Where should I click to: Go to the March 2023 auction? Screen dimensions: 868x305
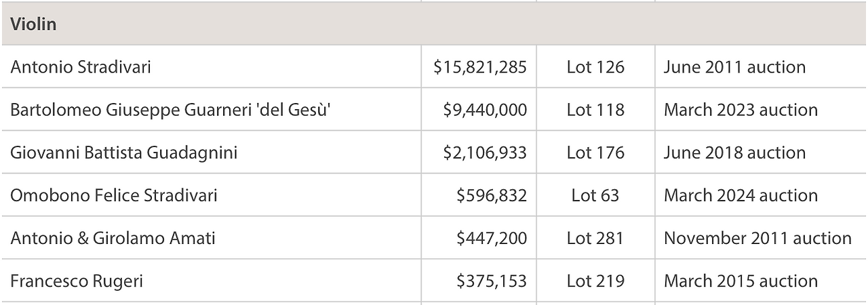coord(741,110)
